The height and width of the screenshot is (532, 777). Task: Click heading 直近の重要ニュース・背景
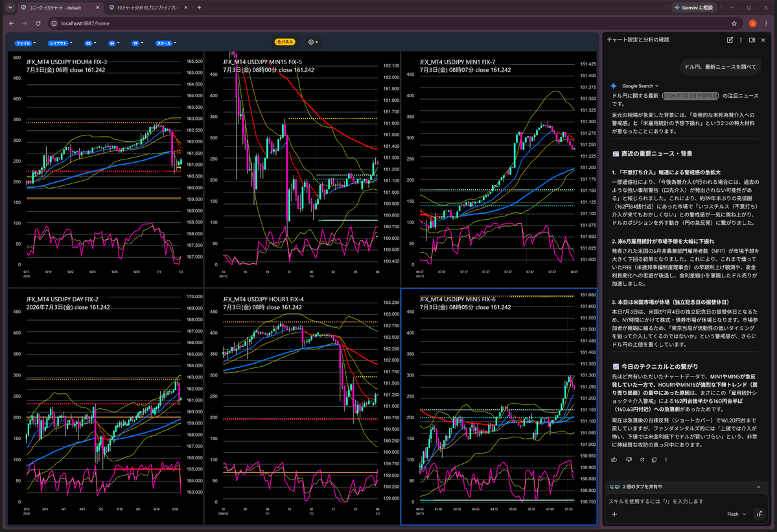pos(656,154)
